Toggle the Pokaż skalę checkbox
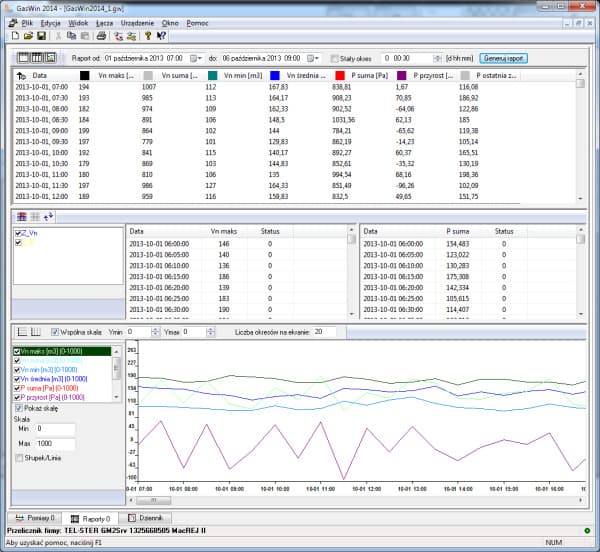Screen dimensions: 600x552 19,408
